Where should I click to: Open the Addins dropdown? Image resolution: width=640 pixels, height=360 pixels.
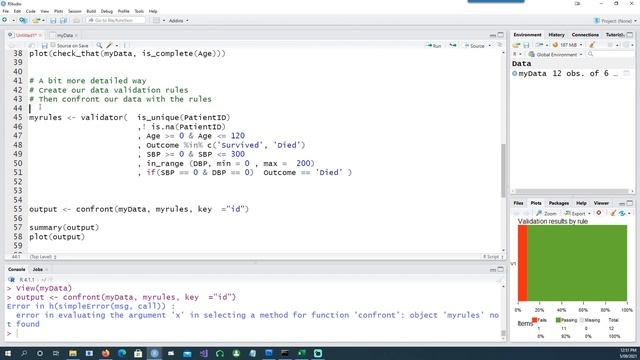(x=178, y=20)
